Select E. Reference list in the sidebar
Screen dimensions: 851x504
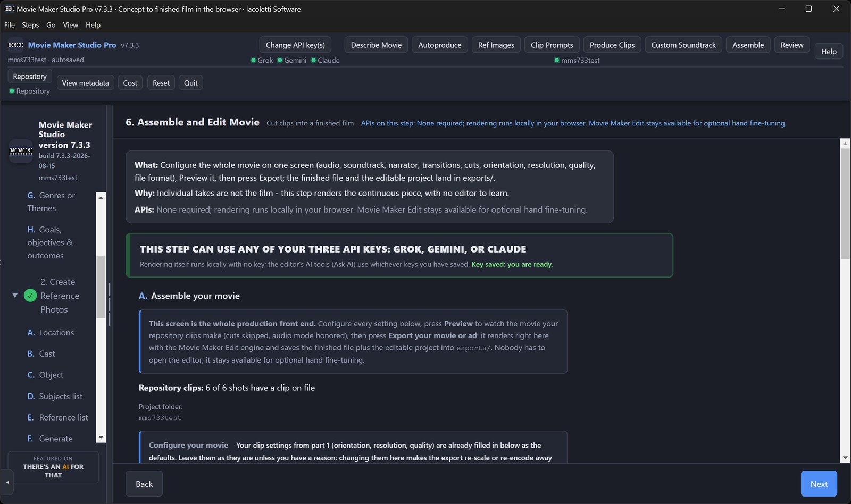[x=58, y=417]
